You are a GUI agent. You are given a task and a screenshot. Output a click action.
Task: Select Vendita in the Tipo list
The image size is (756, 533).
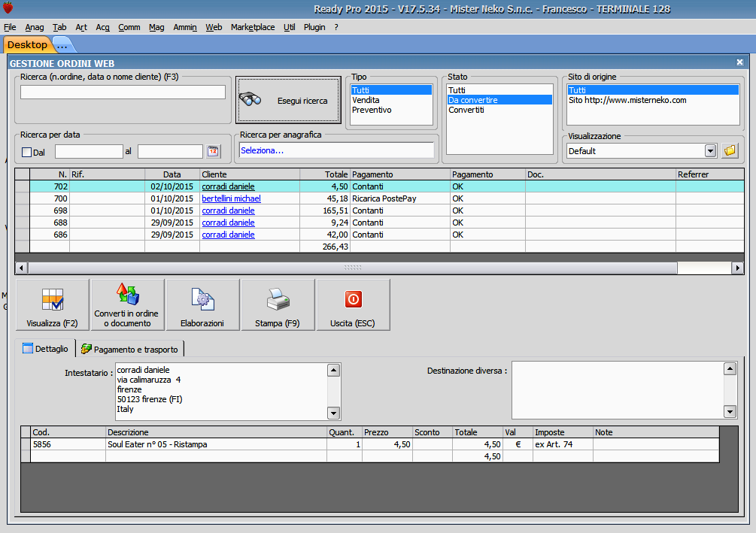click(x=366, y=100)
